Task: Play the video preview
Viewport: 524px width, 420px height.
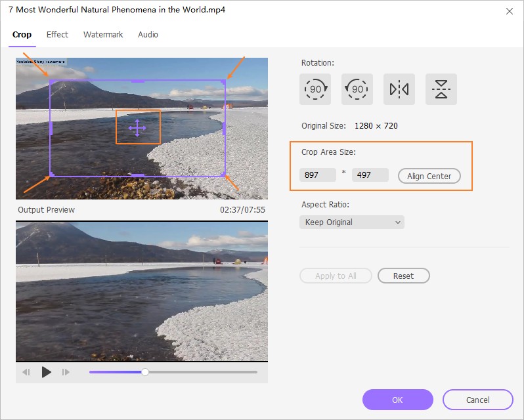Action: tap(47, 372)
